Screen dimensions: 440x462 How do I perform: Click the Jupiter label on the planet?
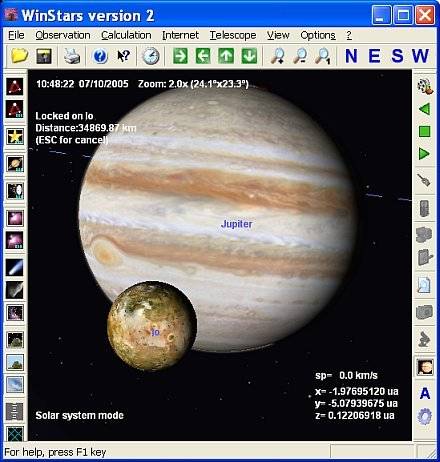[x=237, y=224]
